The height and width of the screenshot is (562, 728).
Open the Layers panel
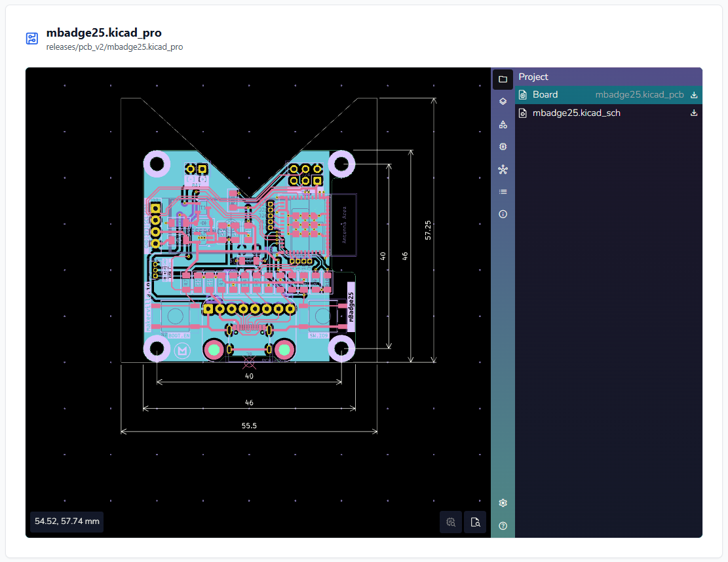(x=503, y=102)
